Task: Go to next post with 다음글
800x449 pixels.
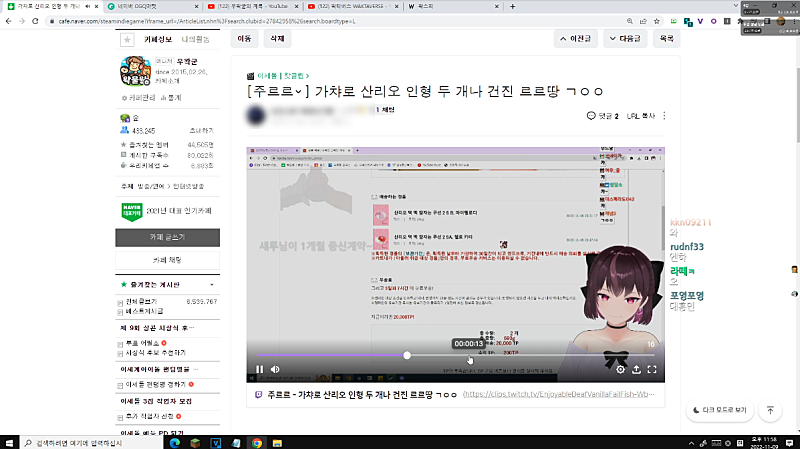Action: pos(625,39)
